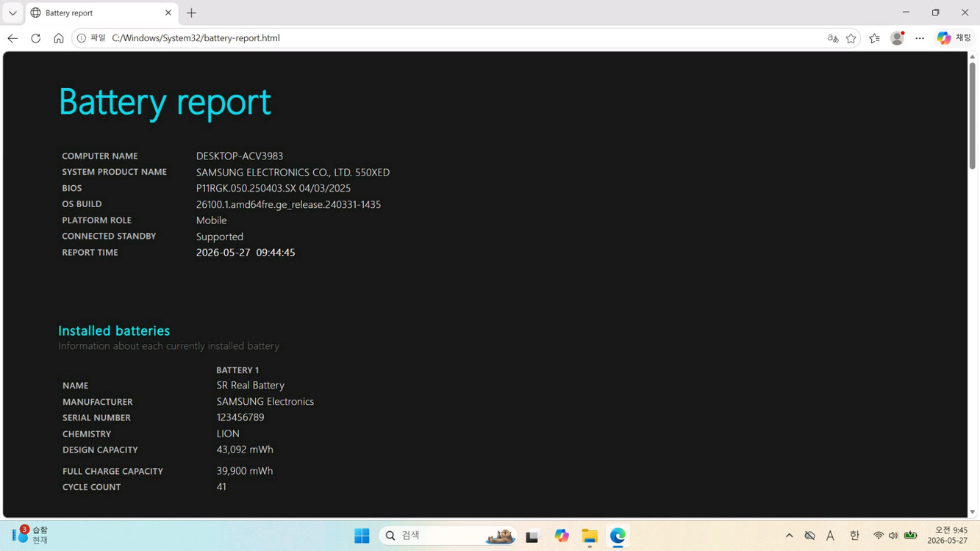Open the weather widget on the taskbar
The image size is (980, 551).
pyautogui.click(x=30, y=535)
